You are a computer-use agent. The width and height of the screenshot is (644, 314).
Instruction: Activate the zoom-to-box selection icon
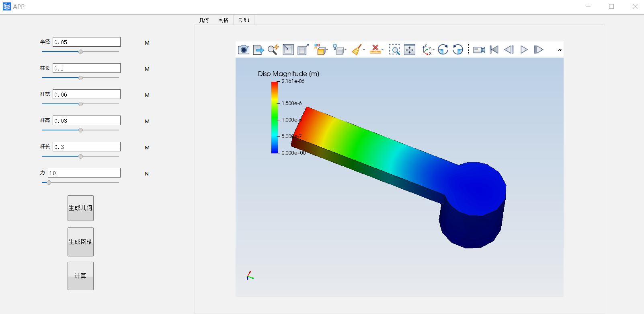(x=394, y=50)
